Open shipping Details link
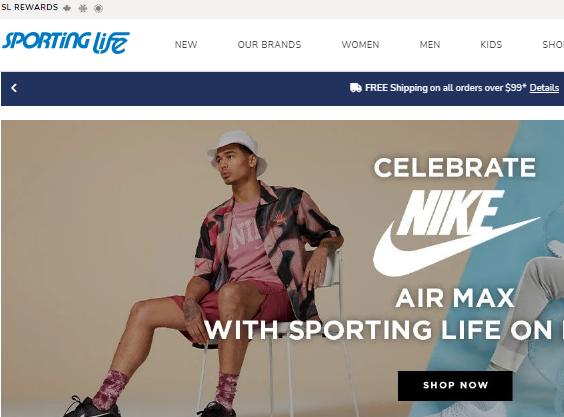The image size is (564, 417). pyautogui.click(x=544, y=88)
